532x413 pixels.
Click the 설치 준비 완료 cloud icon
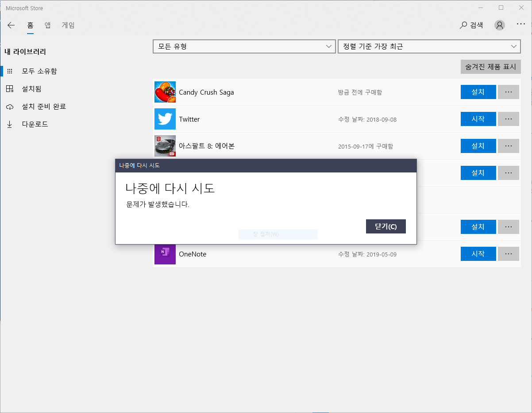click(10, 107)
